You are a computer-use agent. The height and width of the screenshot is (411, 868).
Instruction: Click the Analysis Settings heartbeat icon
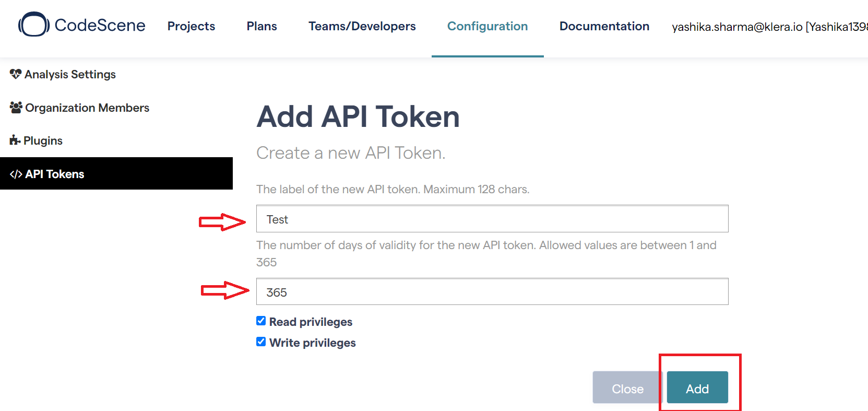click(x=16, y=74)
